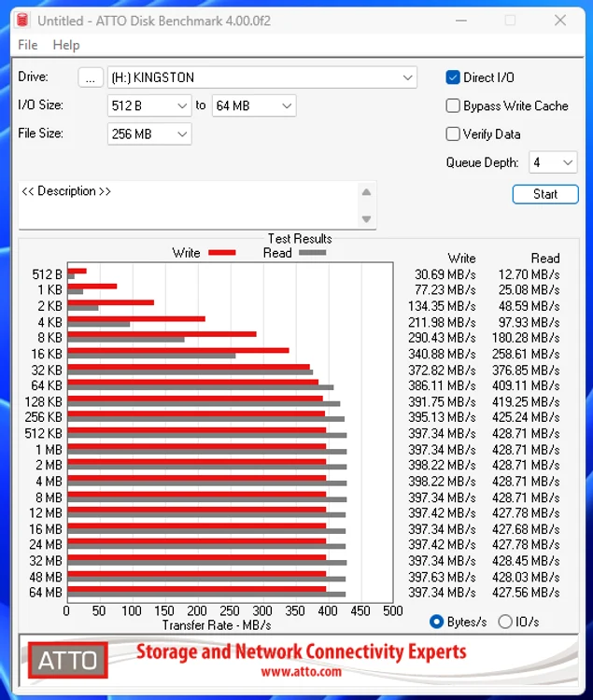
Task: Click the 409.11 MB/s read value
Action: pyautogui.click(x=526, y=385)
